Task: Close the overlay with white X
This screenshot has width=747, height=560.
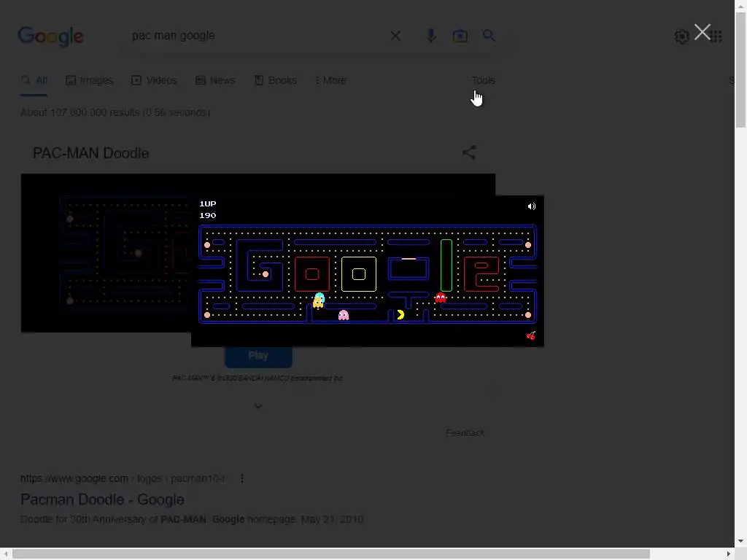Action: (703, 32)
